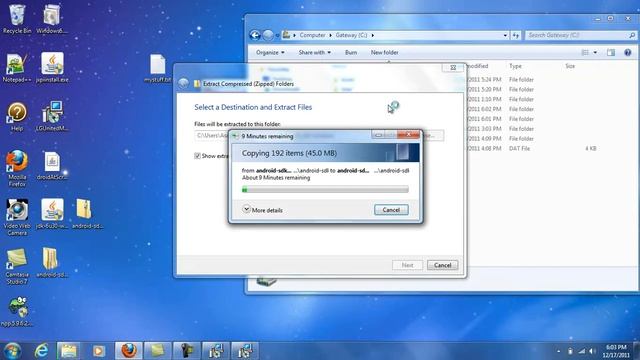Cancel the file copy operation
Image resolution: width=640 pixels, height=360 pixels.
(391, 210)
